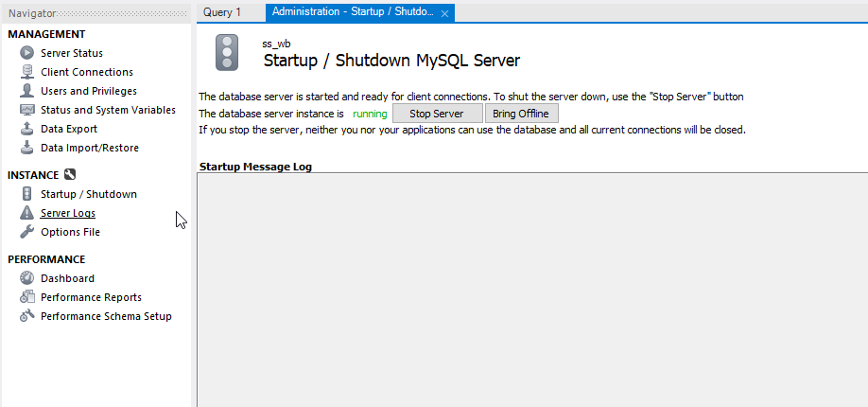Open Server Logs link
The height and width of the screenshot is (407, 868).
pyautogui.click(x=67, y=213)
